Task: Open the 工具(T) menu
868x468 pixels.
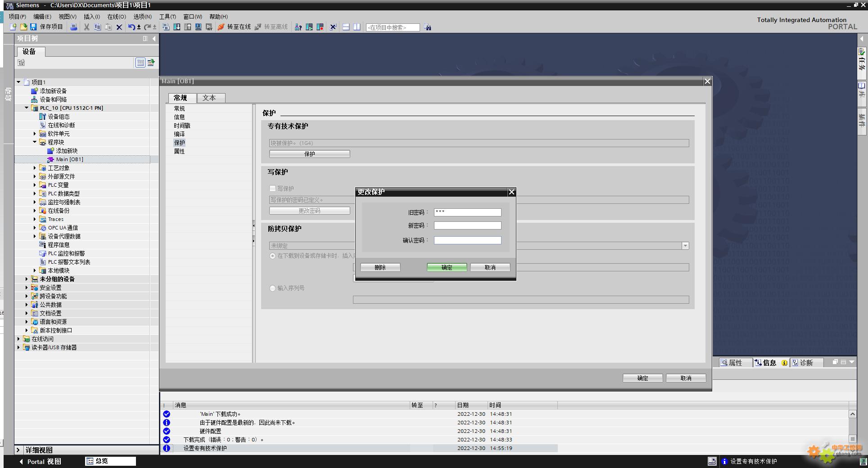Action: (x=167, y=17)
